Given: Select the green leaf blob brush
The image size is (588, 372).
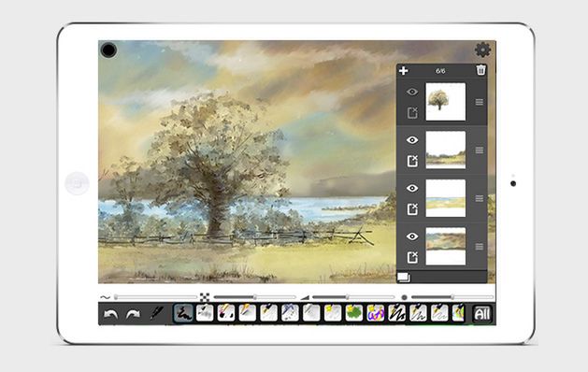Looking at the screenshot, I should (x=354, y=313).
